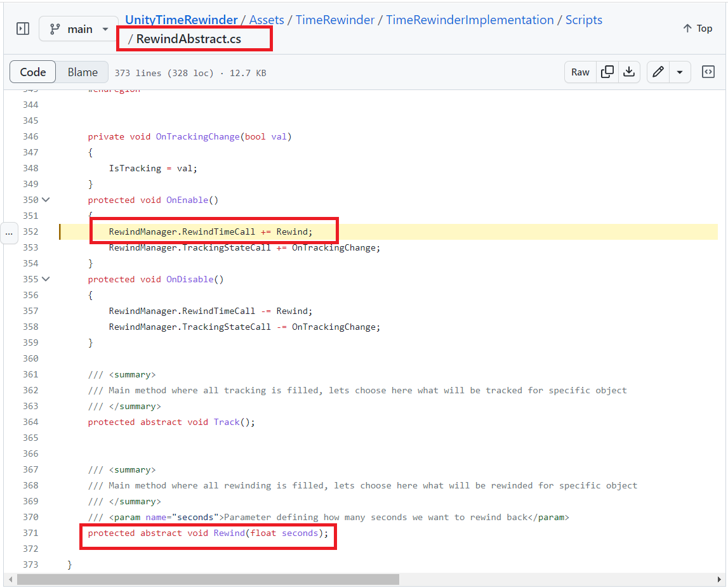Select line number 371

click(x=30, y=533)
